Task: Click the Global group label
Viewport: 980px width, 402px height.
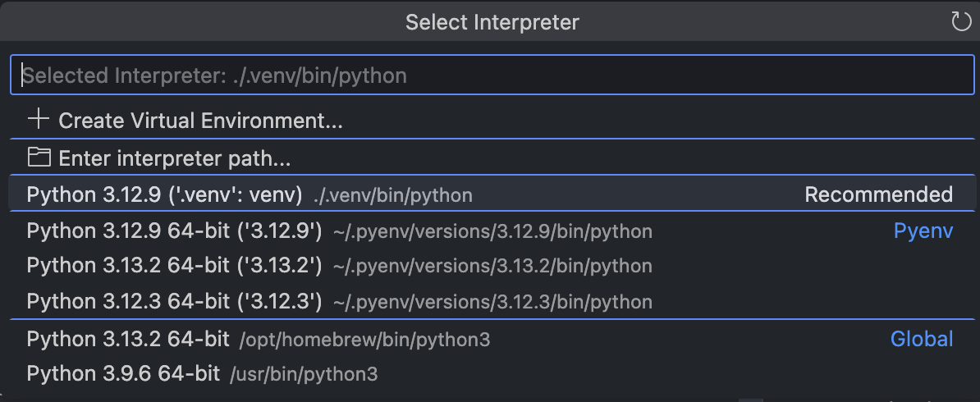Action: 921,339
